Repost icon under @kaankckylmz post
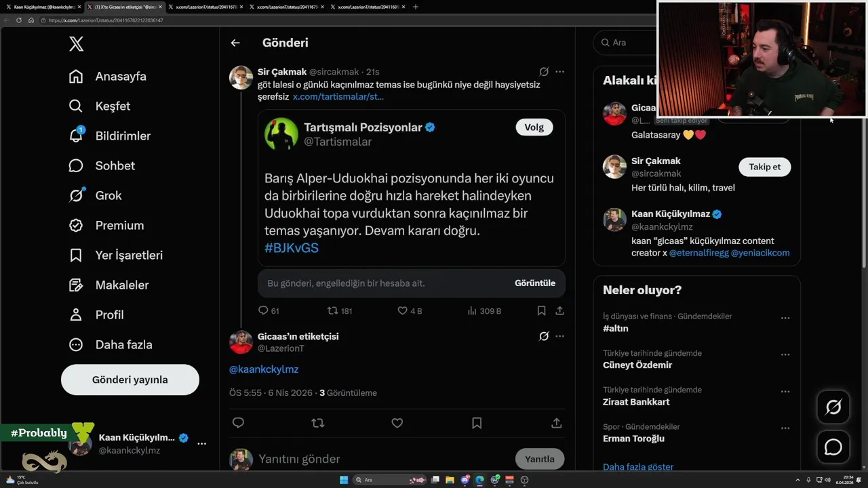This screenshot has height=488, width=868. tap(317, 423)
